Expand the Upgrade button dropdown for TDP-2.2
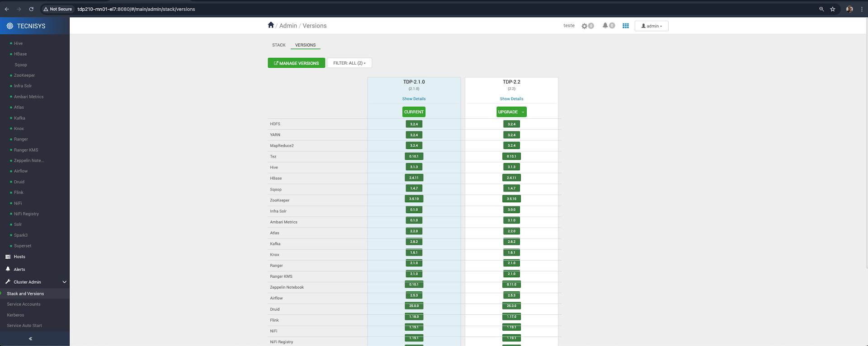The width and height of the screenshot is (868, 346). click(523, 112)
